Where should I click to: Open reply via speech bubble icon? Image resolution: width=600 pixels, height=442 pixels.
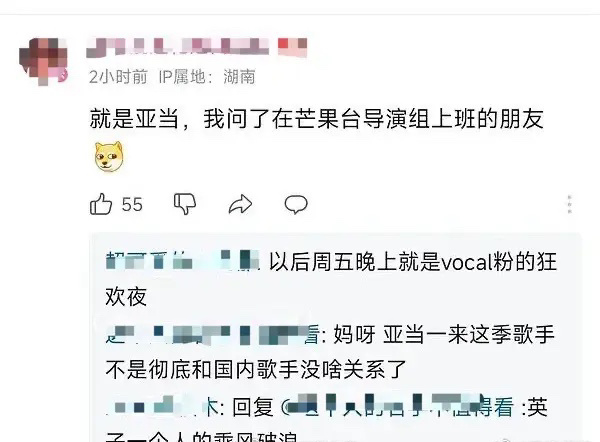pos(296,204)
